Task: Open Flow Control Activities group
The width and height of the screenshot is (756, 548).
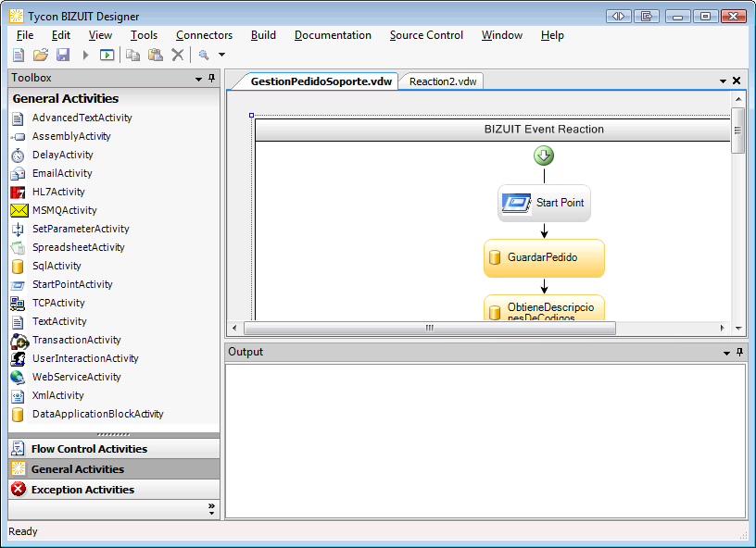Action: 114,449
